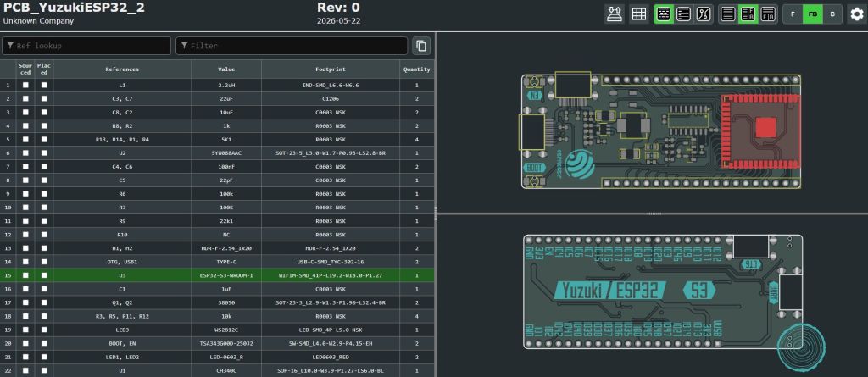The width and height of the screenshot is (868, 377).
Task: Select R8, R2 1k row
Action: coord(217,125)
